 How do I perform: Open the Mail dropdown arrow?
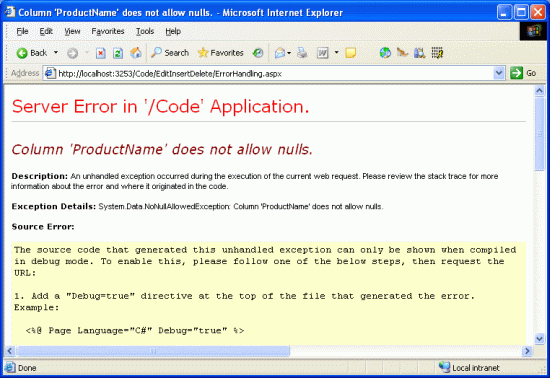(x=289, y=53)
